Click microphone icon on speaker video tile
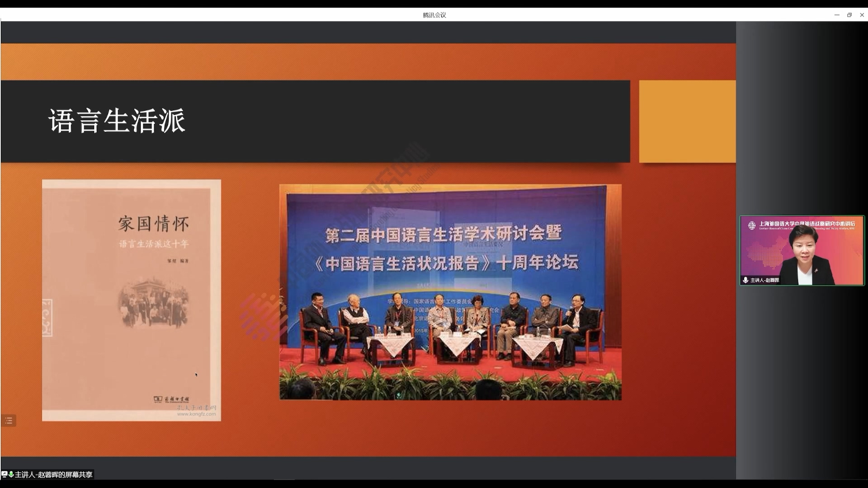This screenshot has height=488, width=868. pyautogui.click(x=745, y=280)
